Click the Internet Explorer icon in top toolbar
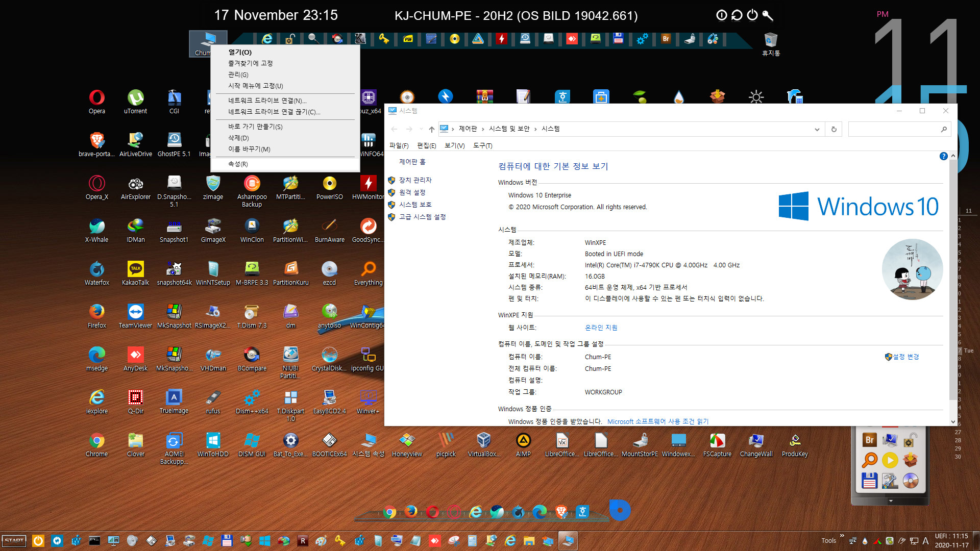Screen dimensions: 980x551 pos(267,39)
